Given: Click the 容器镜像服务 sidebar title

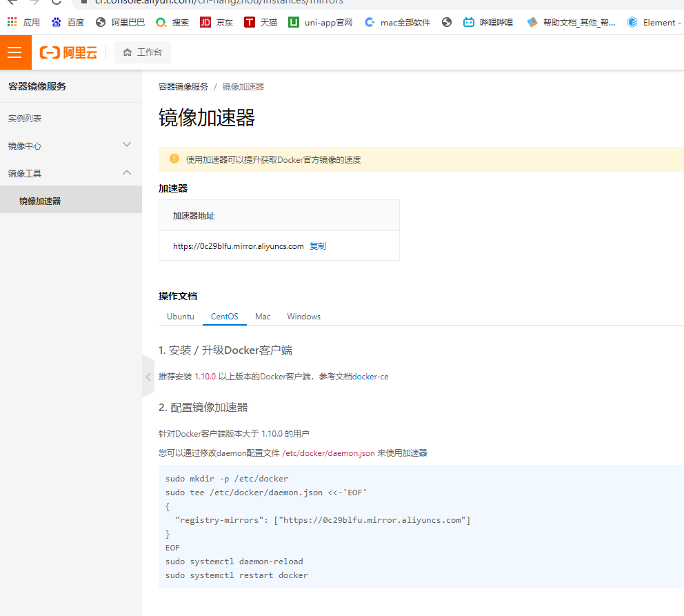Looking at the screenshot, I should 37,86.
